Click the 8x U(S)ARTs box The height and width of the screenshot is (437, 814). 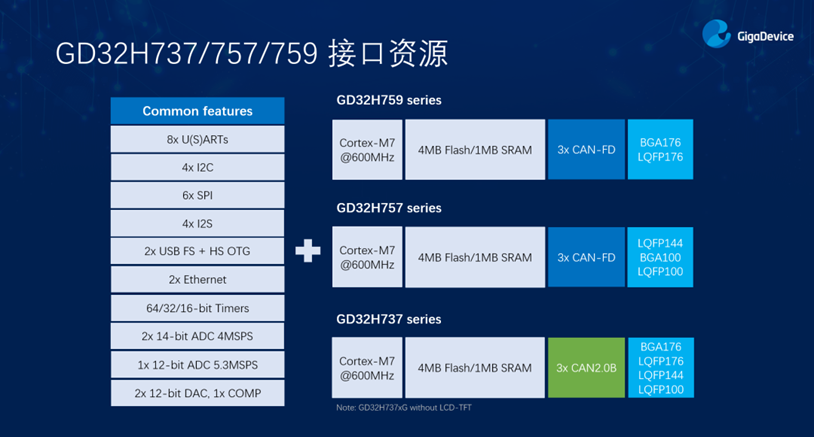click(197, 139)
